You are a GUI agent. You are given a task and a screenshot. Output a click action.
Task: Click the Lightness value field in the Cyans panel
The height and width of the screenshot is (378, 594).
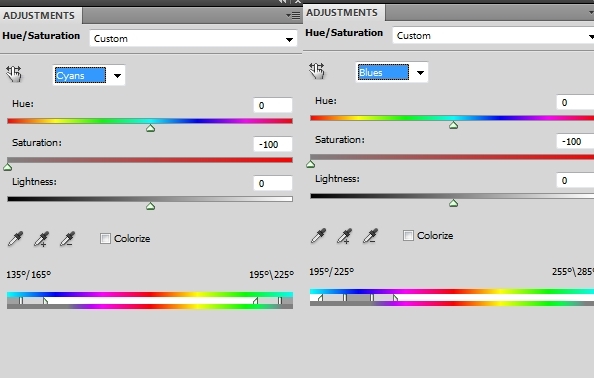(x=273, y=183)
